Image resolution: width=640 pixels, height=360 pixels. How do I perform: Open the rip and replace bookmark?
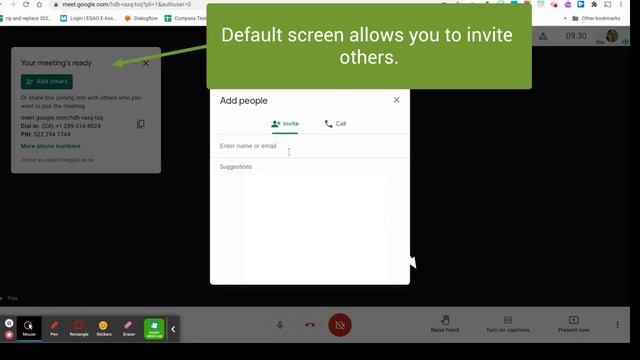click(x=26, y=18)
